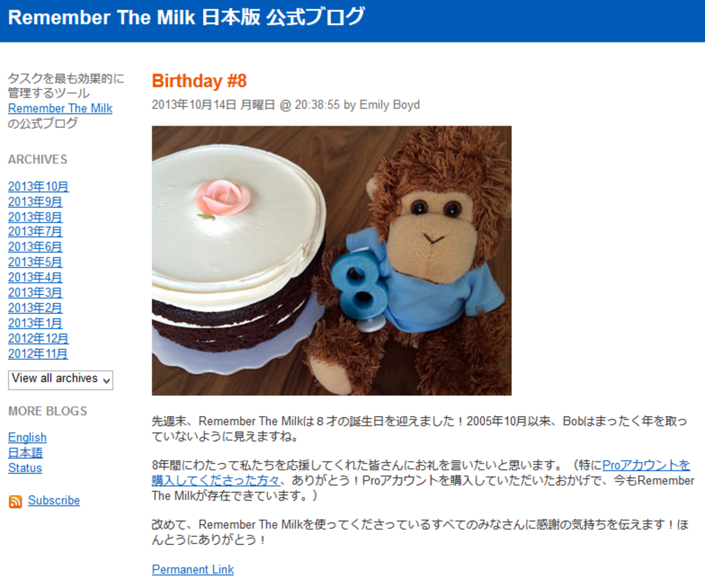Click the Remember The Milk sidebar link
Screen dimensions: 705x588
(60, 108)
